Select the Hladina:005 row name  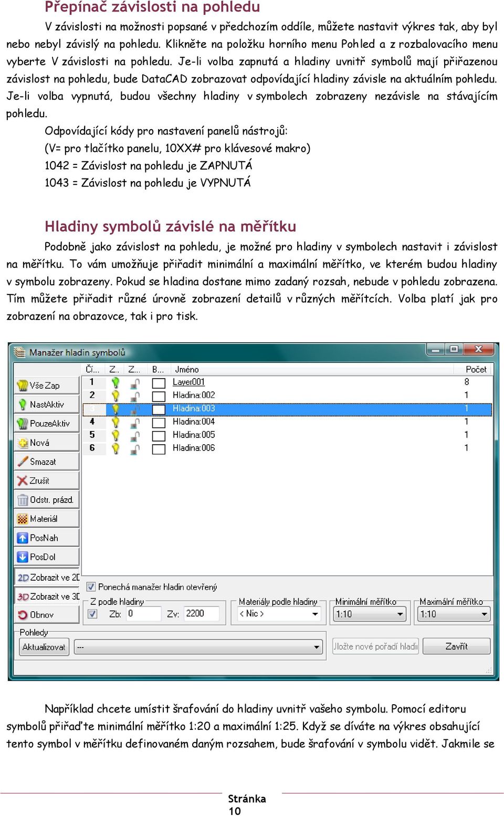194,435
